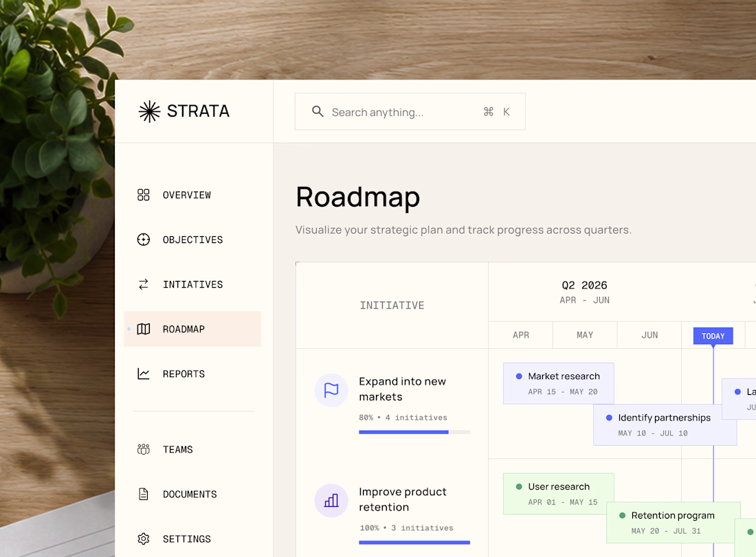Viewport: 756px width, 557px height.
Task: Click the command key shortcut symbol in search
Action: click(489, 112)
